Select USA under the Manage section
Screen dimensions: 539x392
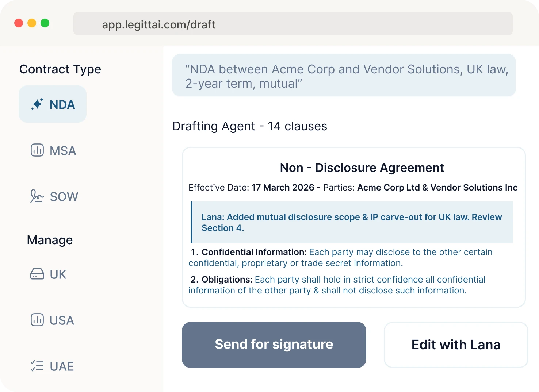[x=61, y=320]
